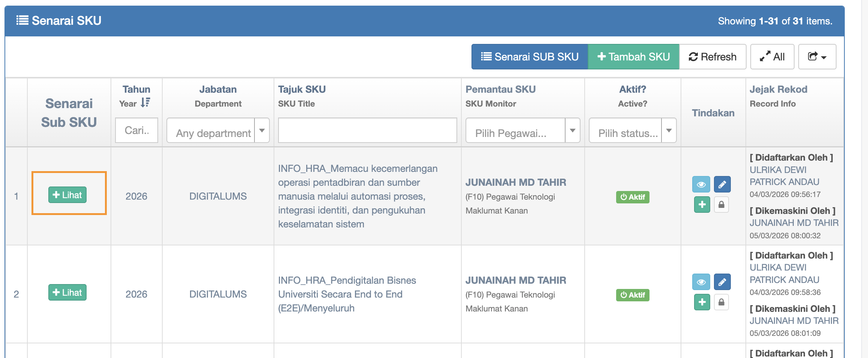Image resolution: width=868 pixels, height=358 pixels.
Task: Open the Pilih Pegawai dropdown
Action: pyautogui.click(x=522, y=131)
